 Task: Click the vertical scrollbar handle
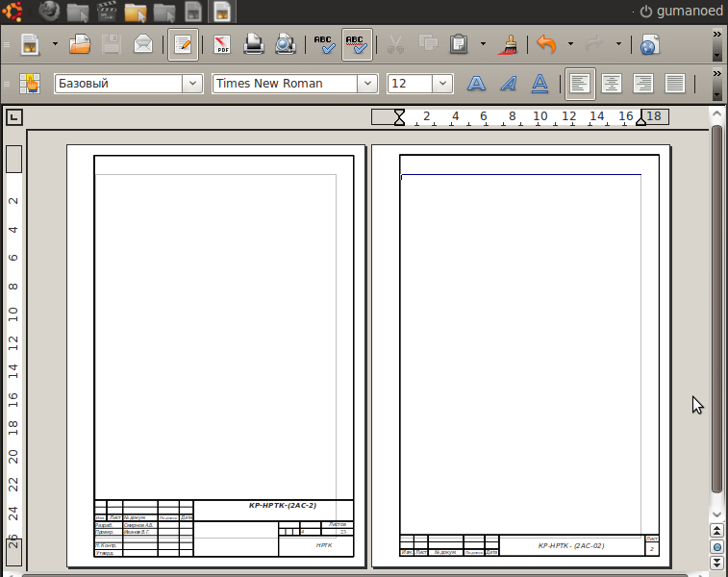716,308
